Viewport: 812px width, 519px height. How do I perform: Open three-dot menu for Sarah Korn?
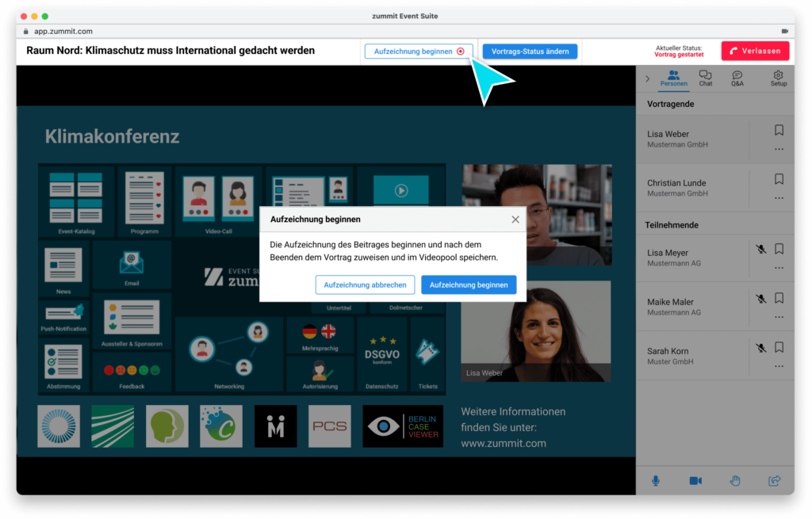point(779,366)
